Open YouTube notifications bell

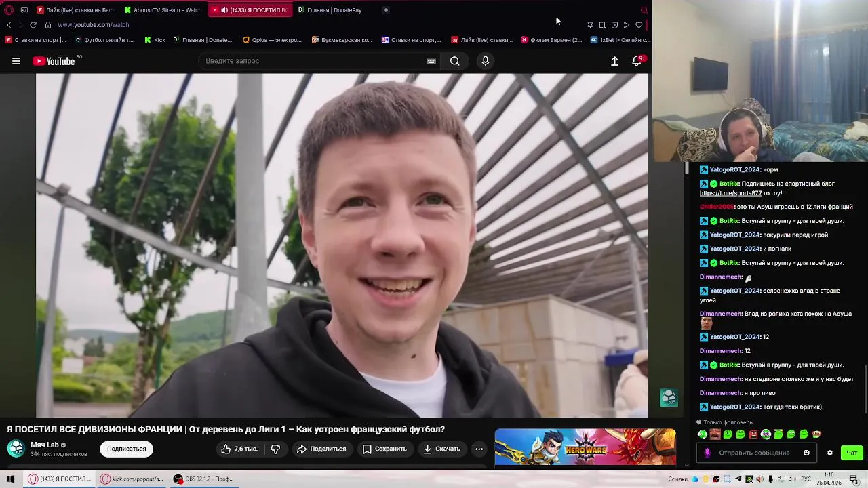pos(636,61)
